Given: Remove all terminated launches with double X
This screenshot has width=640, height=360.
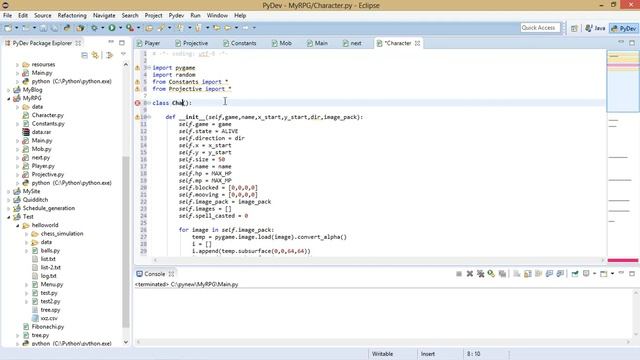Looking at the screenshot, I should click(480, 274).
